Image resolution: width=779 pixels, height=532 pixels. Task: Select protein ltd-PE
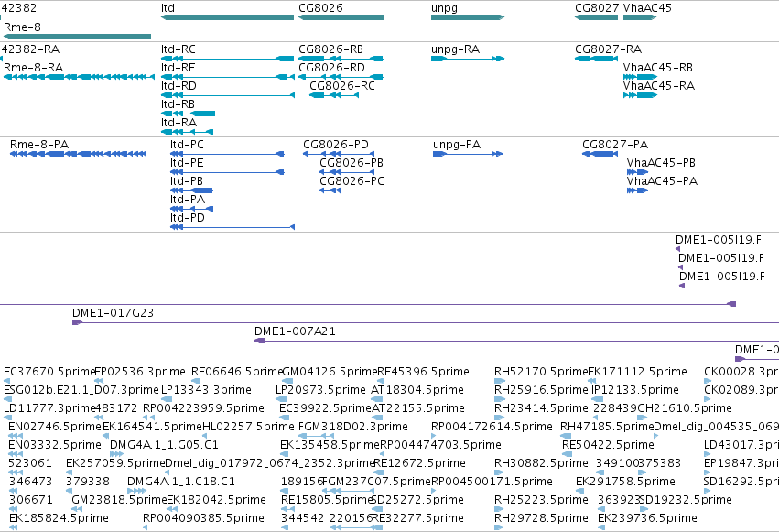tap(227, 172)
